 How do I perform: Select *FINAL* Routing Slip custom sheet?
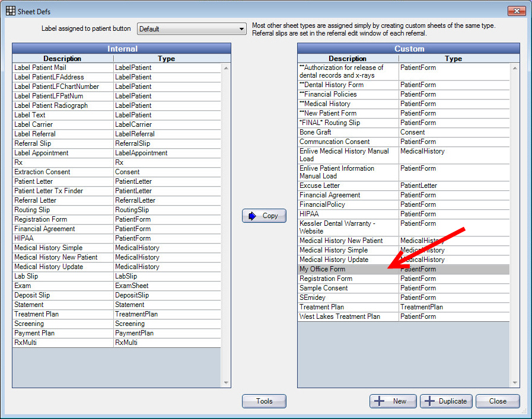click(403, 123)
